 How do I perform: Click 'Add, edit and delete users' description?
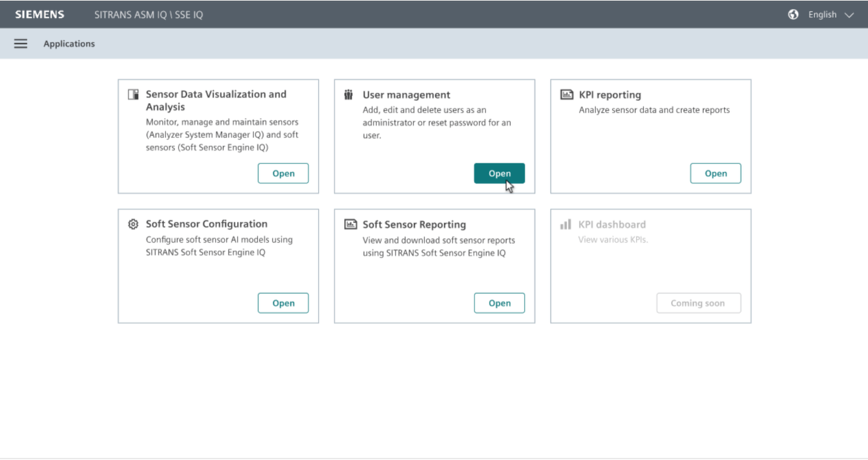pyautogui.click(x=437, y=123)
